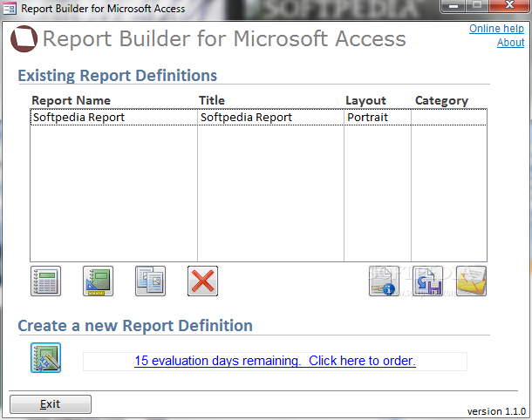Select the empty Category cell of Softpedia Report
The height and width of the screenshot is (420, 532).
pyautogui.click(x=449, y=118)
